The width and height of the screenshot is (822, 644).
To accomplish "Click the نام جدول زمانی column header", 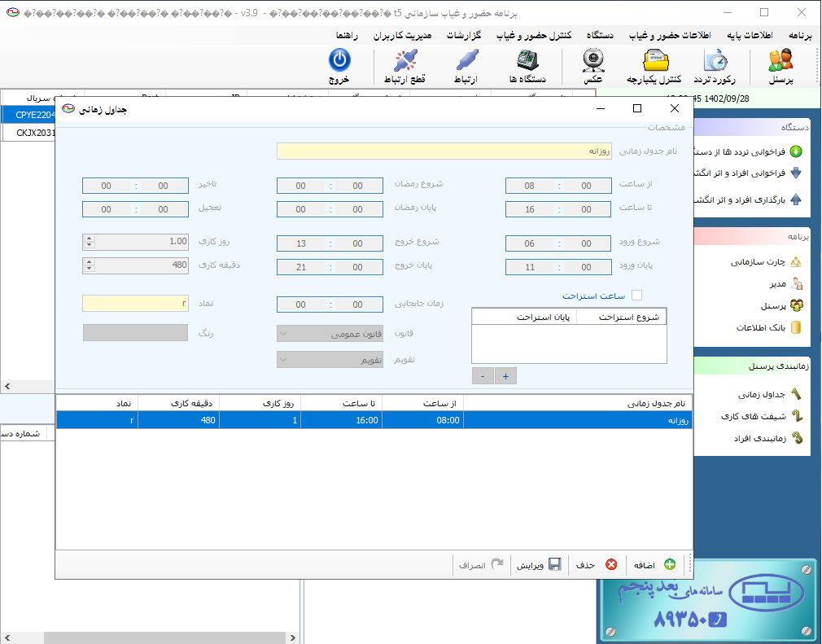I will pos(578,403).
